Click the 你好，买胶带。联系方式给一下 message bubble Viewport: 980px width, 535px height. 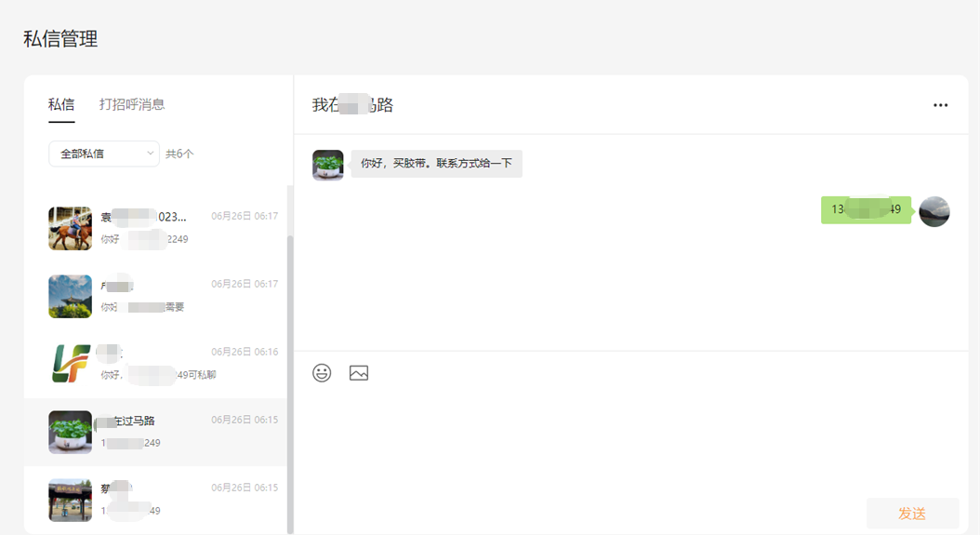[436, 164]
